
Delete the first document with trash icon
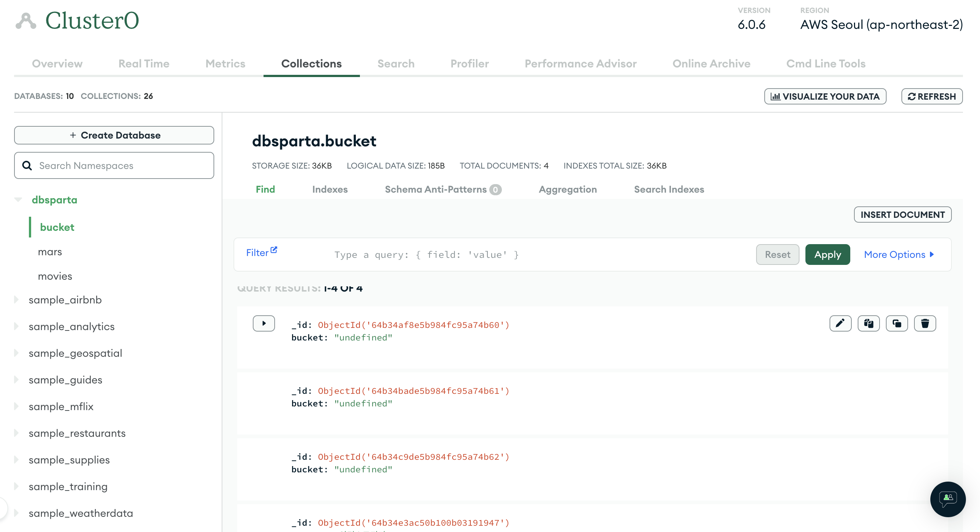[925, 324]
